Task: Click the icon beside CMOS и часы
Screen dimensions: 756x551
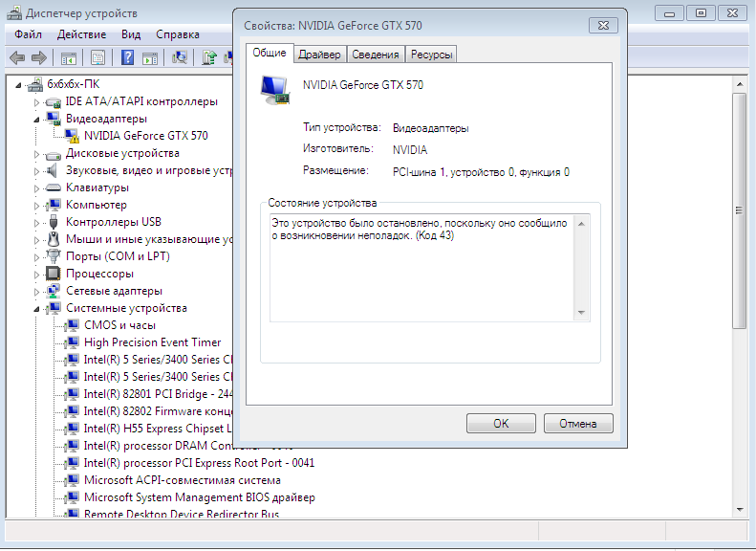Action: [73, 325]
